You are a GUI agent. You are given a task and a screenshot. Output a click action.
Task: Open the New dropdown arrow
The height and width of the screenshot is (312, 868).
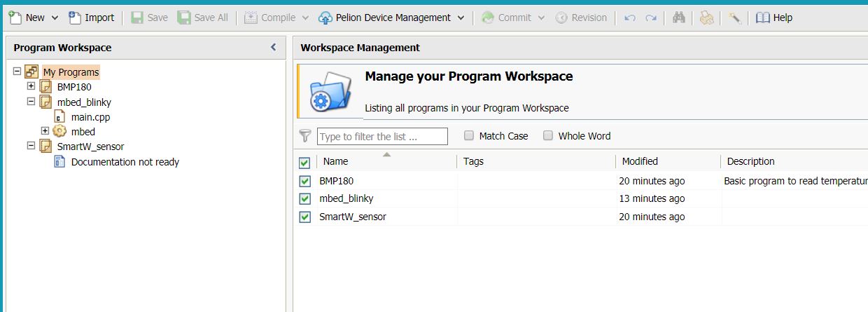tap(53, 18)
